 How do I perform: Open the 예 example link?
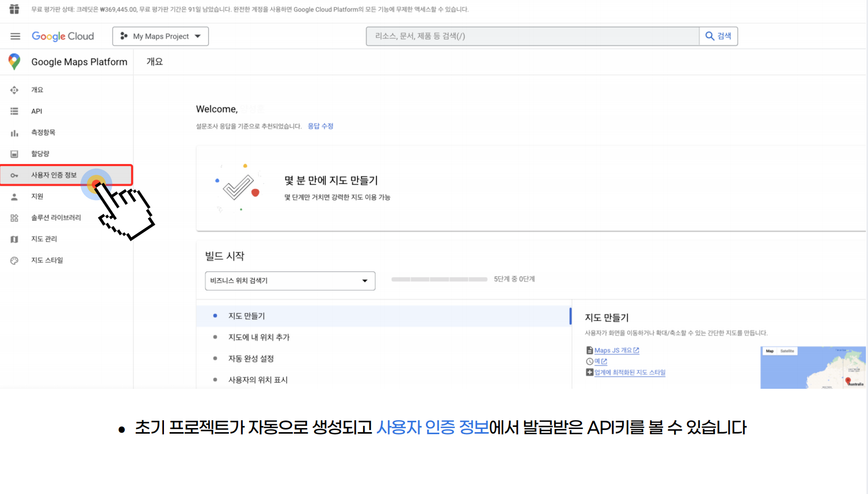pyautogui.click(x=601, y=361)
